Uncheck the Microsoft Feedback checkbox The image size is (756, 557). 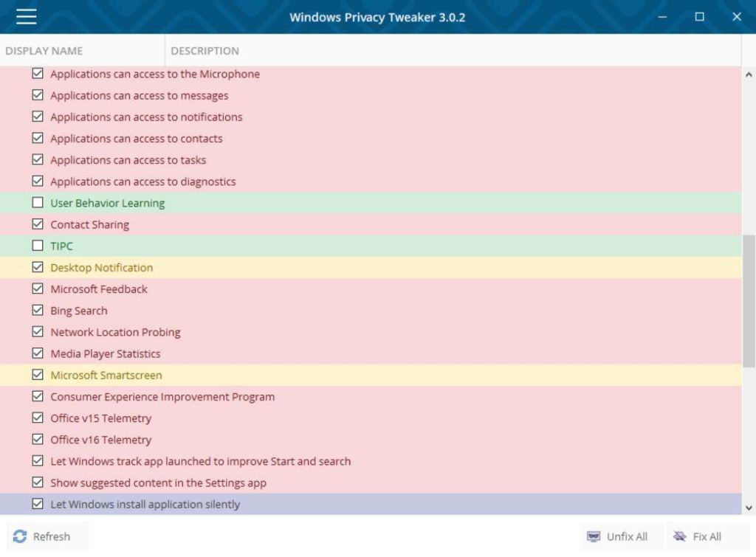coord(38,289)
